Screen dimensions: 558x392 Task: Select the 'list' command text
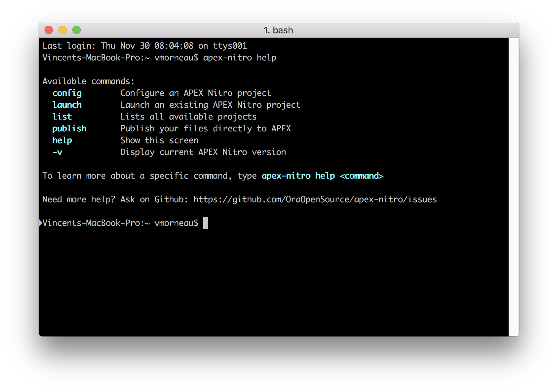pos(62,117)
